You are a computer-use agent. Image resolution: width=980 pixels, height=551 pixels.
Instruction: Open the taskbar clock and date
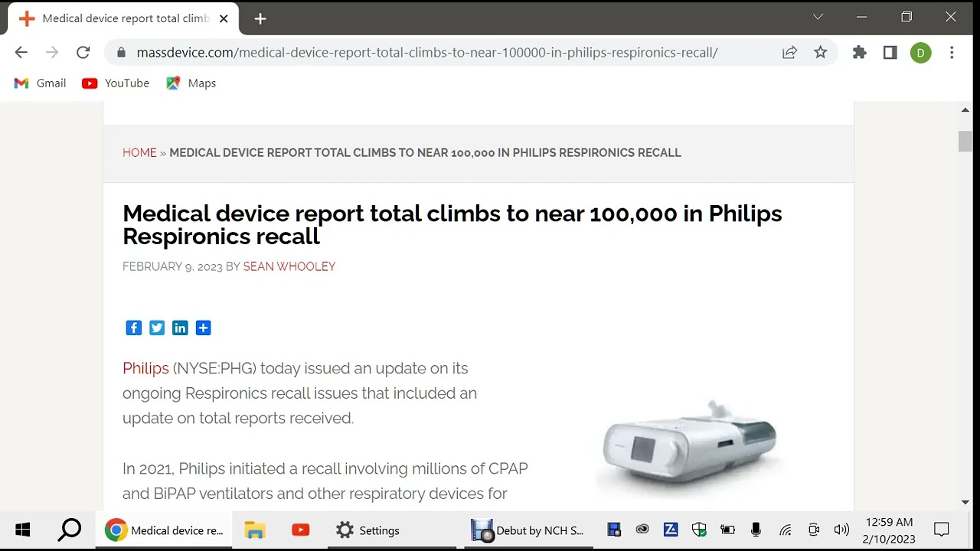pos(889,530)
